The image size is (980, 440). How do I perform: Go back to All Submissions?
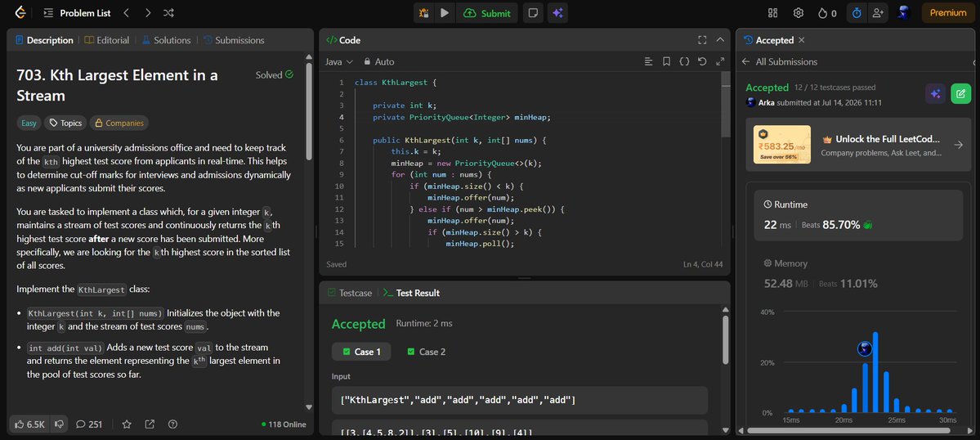click(x=780, y=61)
